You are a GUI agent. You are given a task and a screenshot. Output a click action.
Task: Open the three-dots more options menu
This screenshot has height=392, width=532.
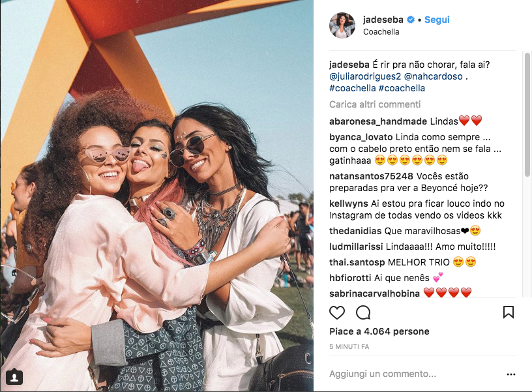511,374
